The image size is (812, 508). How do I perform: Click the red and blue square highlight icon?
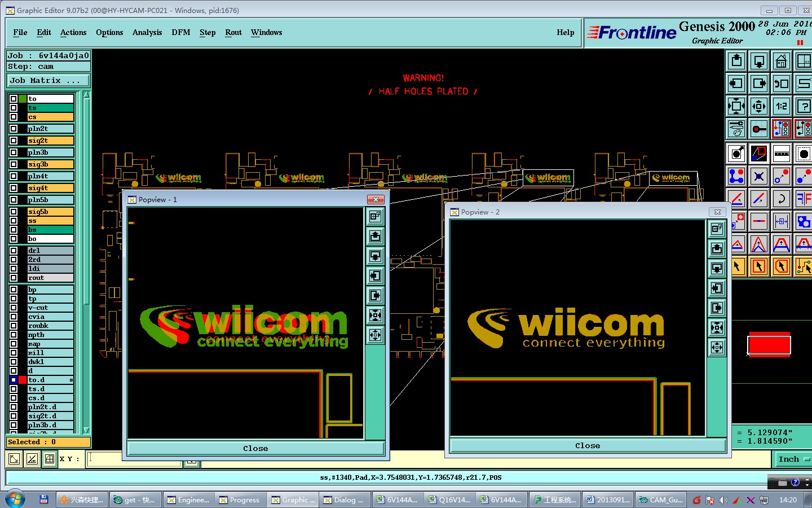tap(759, 154)
